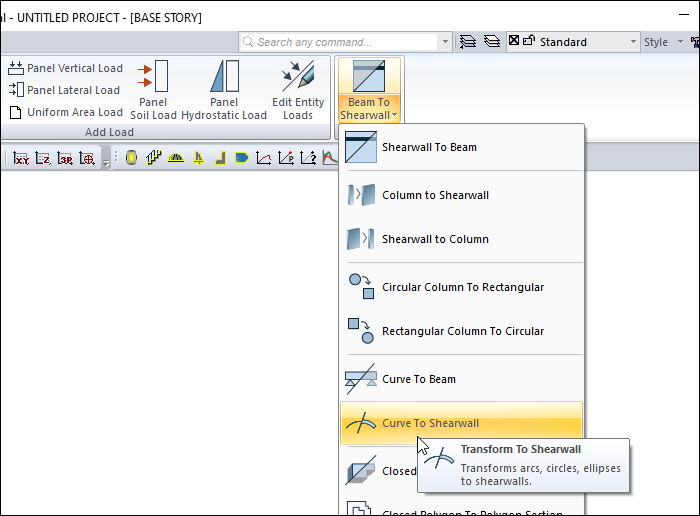Click the yellow L-shaped wall icon
Image resolution: width=700 pixels, height=516 pixels.
(220, 158)
